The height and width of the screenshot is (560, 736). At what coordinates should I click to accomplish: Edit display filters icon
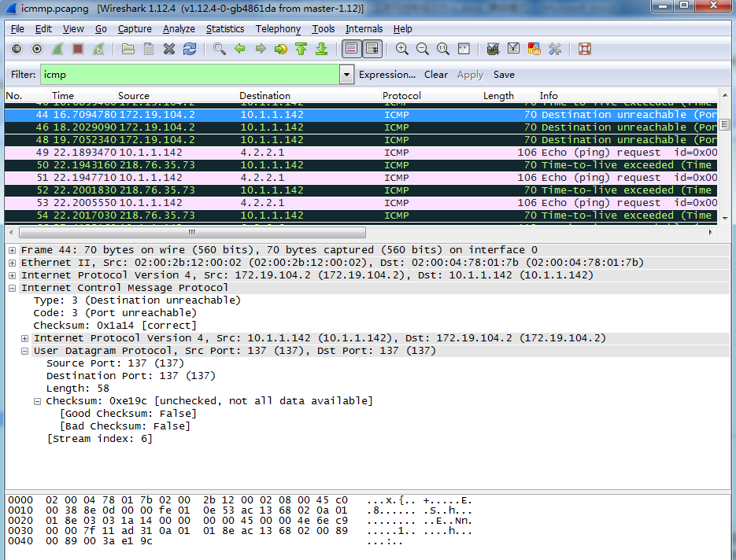[x=513, y=49]
